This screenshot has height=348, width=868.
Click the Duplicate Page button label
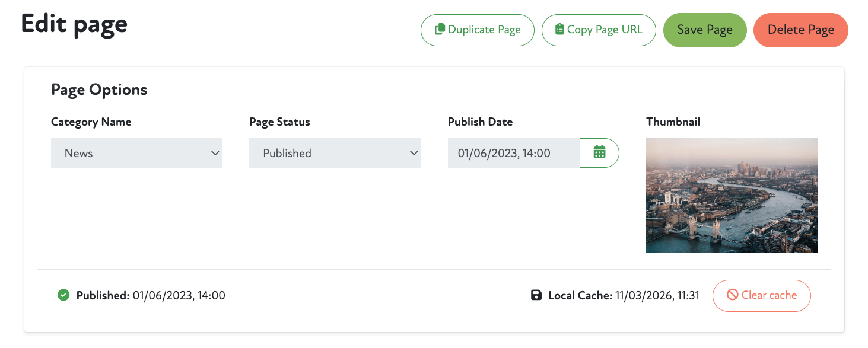pos(484,30)
